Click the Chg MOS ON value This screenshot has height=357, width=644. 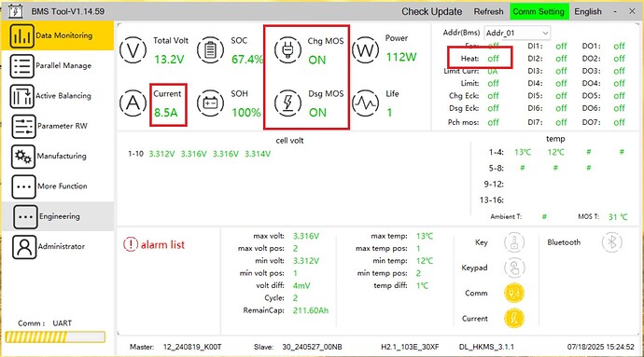(x=317, y=61)
